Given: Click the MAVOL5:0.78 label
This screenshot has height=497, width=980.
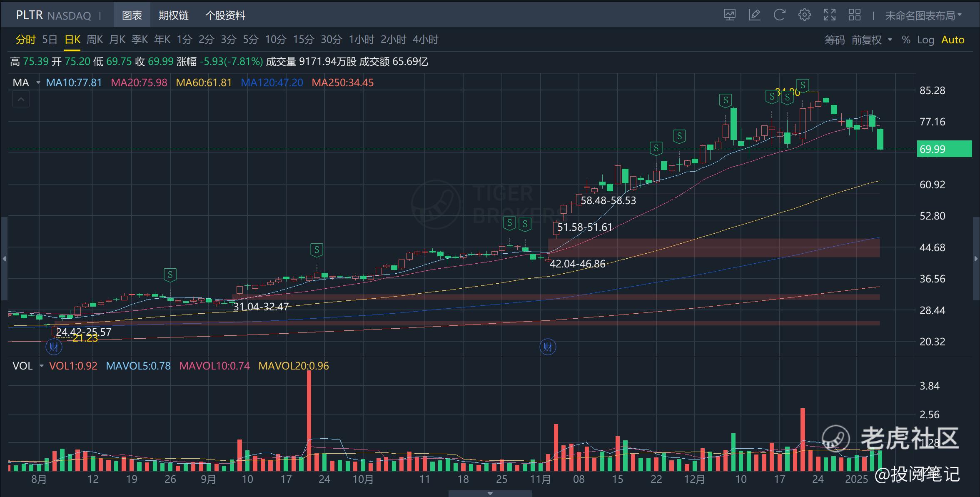Looking at the screenshot, I should pyautogui.click(x=138, y=366).
